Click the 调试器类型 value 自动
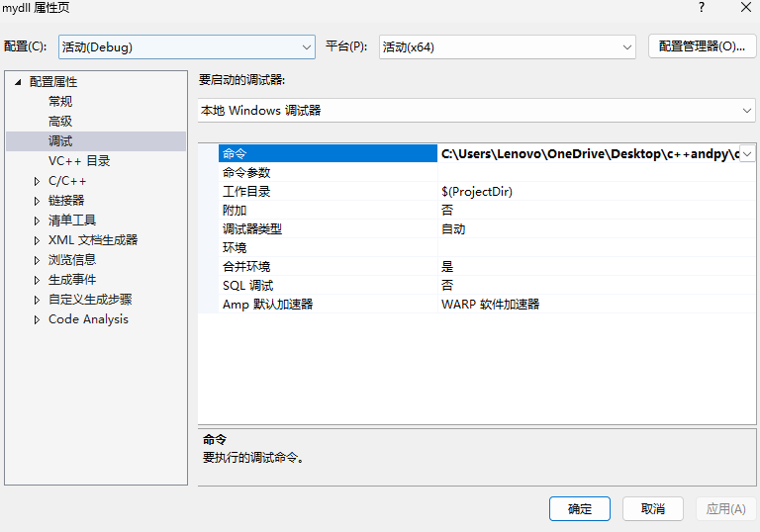Image resolution: width=760 pixels, height=532 pixels. coord(453,228)
